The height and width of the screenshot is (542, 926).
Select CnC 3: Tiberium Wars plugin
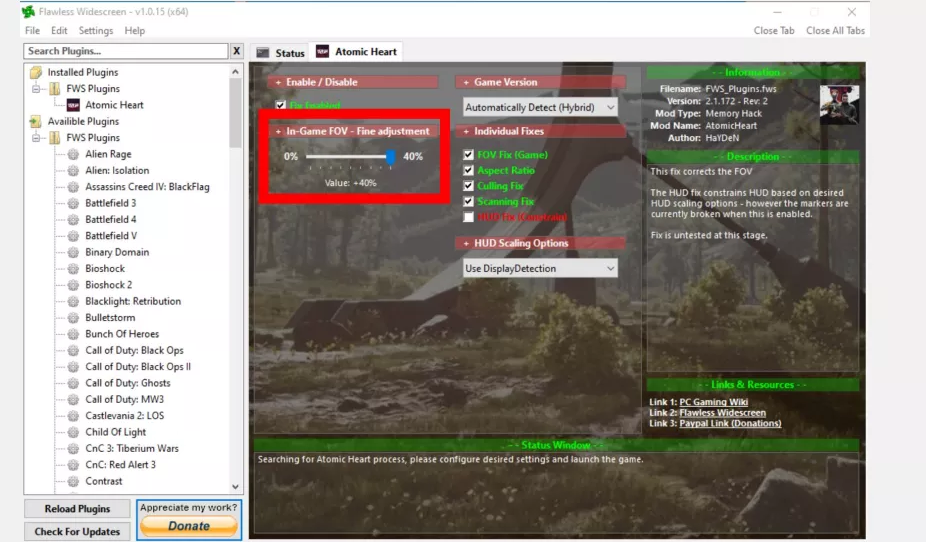[132, 449]
